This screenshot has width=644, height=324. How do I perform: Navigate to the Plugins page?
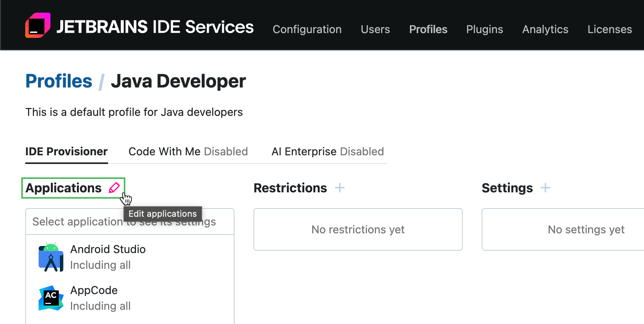tap(484, 30)
